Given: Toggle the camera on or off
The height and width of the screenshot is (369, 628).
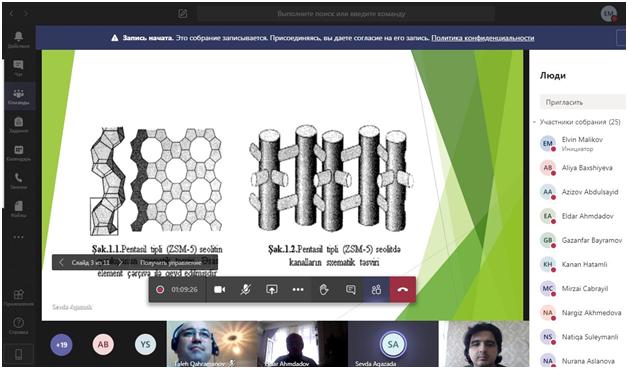Looking at the screenshot, I should pos(219,289).
